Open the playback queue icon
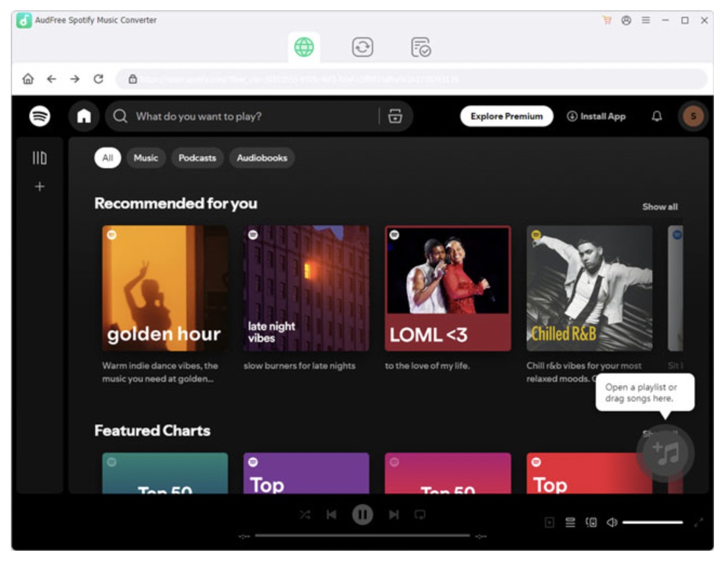Image resolution: width=728 pixels, height=561 pixels. (570, 523)
